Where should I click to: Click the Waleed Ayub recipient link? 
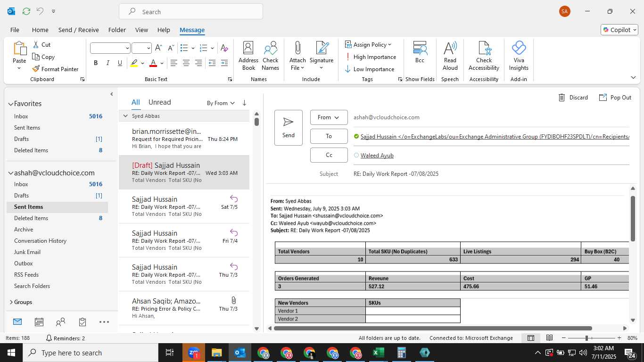click(377, 156)
